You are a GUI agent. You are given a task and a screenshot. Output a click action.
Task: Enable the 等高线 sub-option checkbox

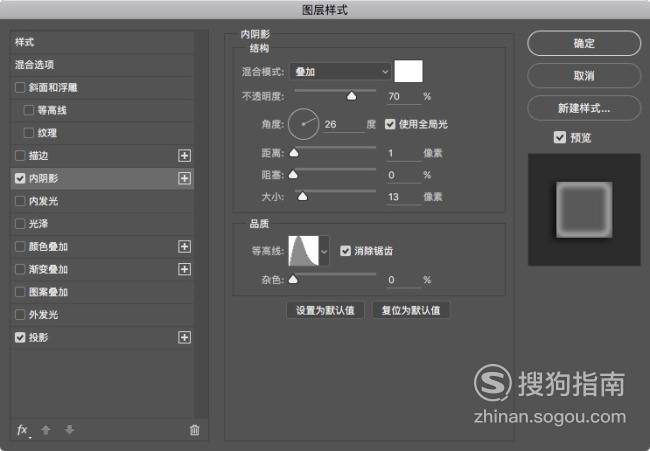29,110
